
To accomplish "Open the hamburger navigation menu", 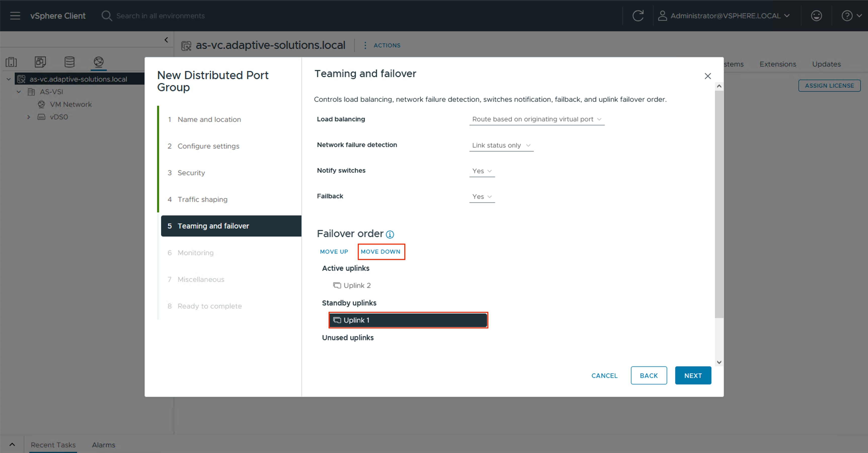I will 15,16.
